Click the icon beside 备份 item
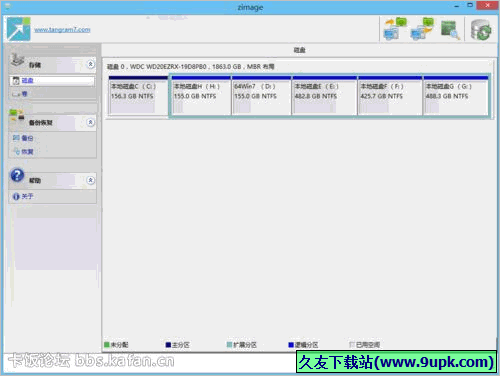500x376 pixels. pyautogui.click(x=16, y=138)
